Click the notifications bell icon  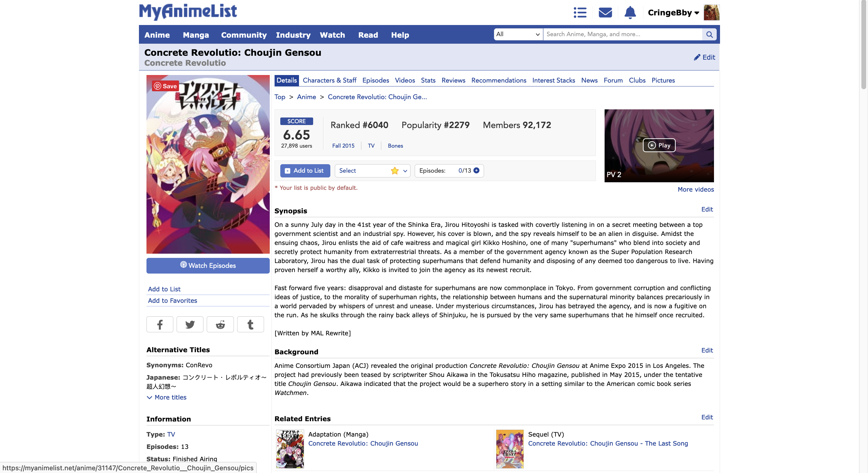coord(630,12)
